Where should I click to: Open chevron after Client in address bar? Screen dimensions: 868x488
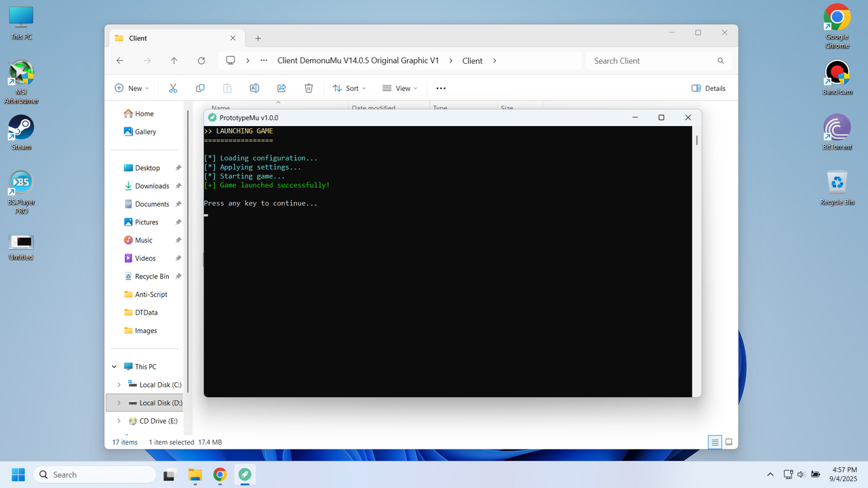click(494, 60)
